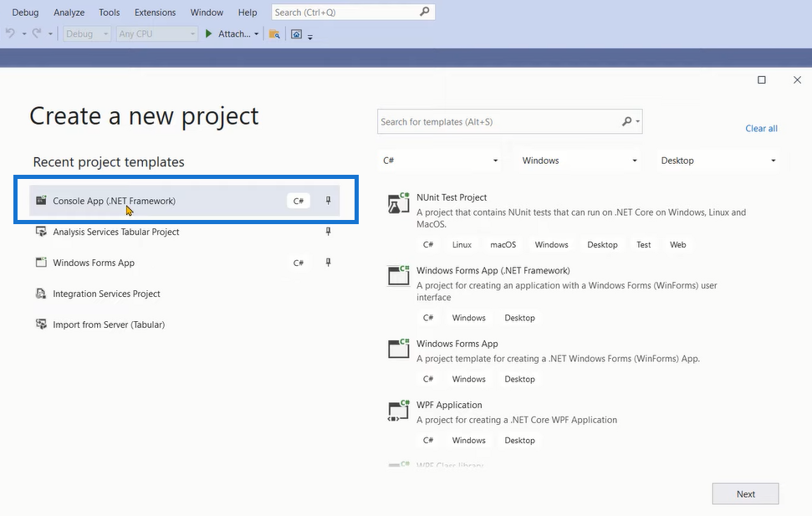Image resolution: width=812 pixels, height=516 pixels.
Task: Open the Attach button dropdown arrow
Action: tap(257, 34)
